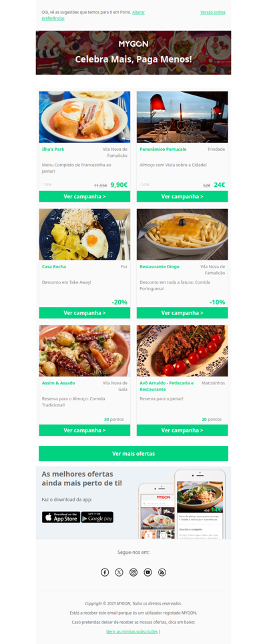Click Ver campanha under Casa Rocha
Image resolution: width=267 pixels, height=644 pixels.
click(x=85, y=313)
